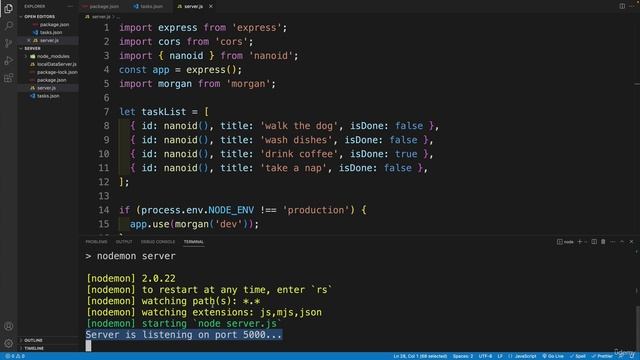Screen dimensions: 640x360
Task: Open the Explorer view in activity bar
Action: (8, 8)
